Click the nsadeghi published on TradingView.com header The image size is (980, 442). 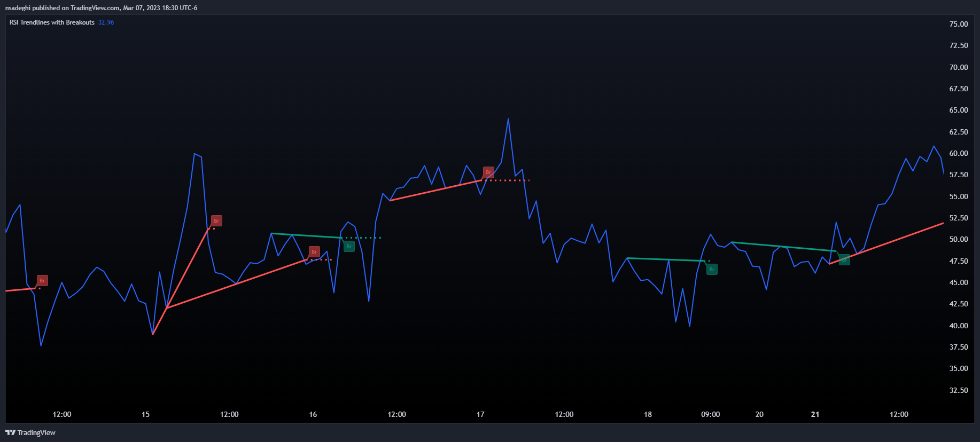tap(101, 8)
